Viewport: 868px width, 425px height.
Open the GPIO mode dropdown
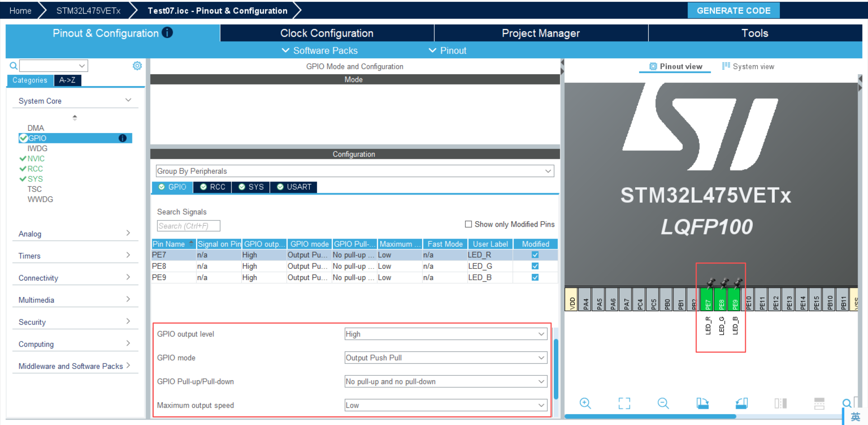click(x=446, y=358)
